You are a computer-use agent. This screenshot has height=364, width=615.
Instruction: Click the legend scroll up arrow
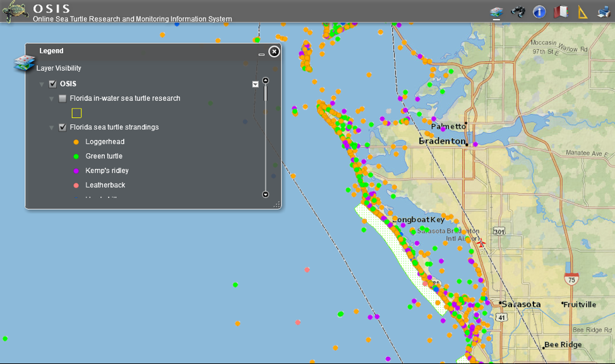coord(266,80)
